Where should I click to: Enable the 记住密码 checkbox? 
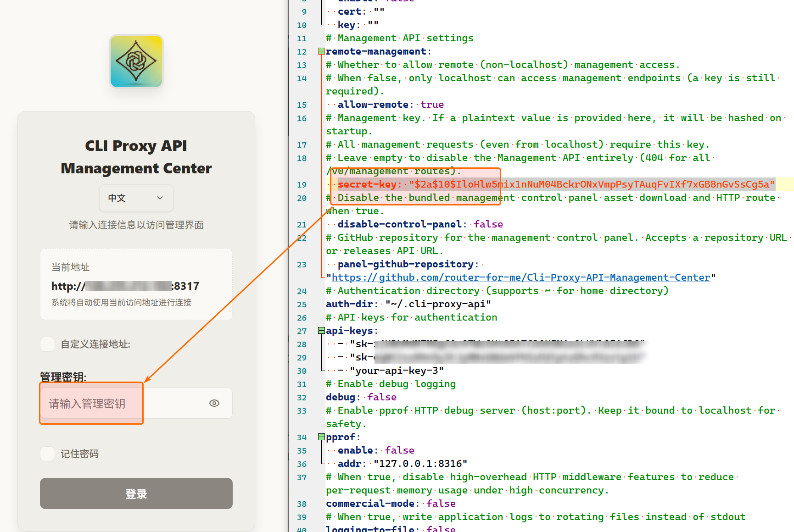point(48,454)
